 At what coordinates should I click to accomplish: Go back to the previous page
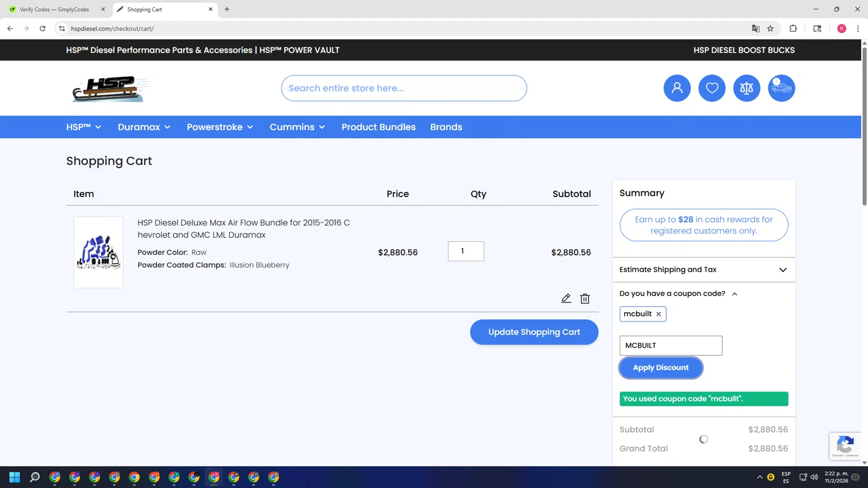10,28
